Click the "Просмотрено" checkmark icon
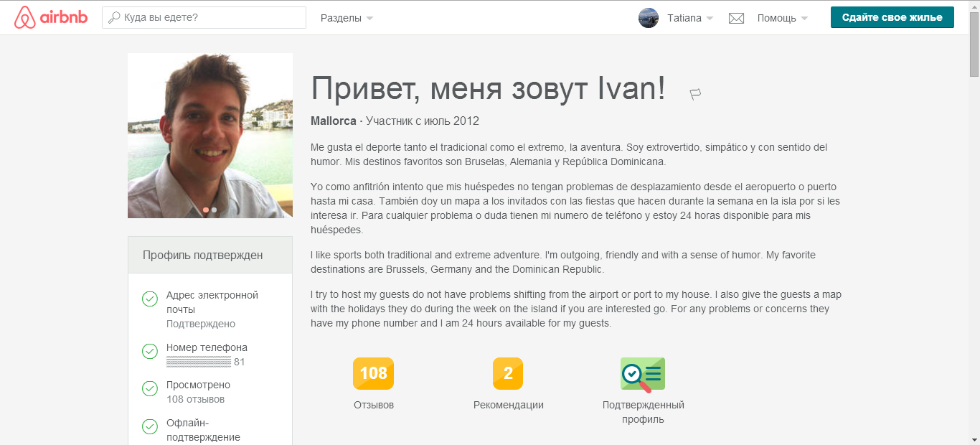This screenshot has width=980, height=445. (150, 388)
